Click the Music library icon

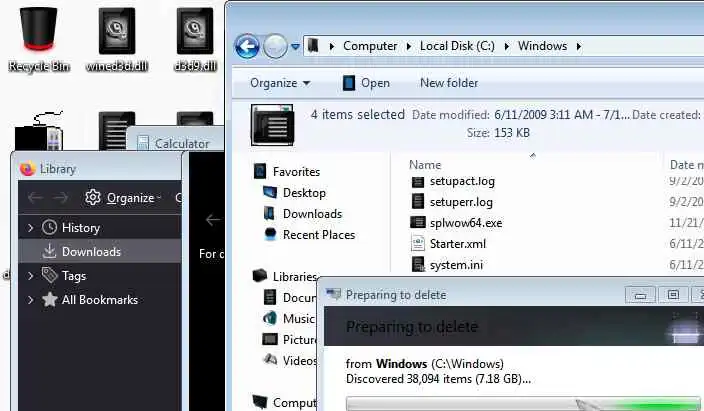click(x=269, y=318)
